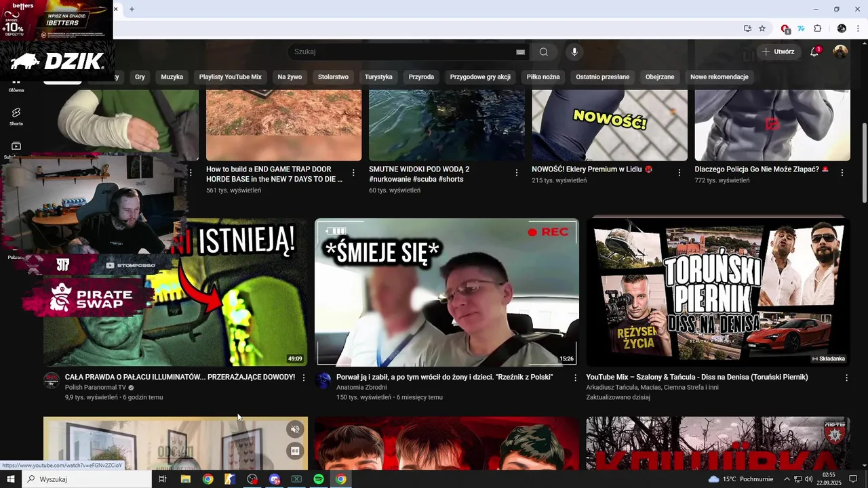Open video title Porwał ją i zabił
Image resolution: width=868 pixels, height=488 pixels.
[x=444, y=377]
